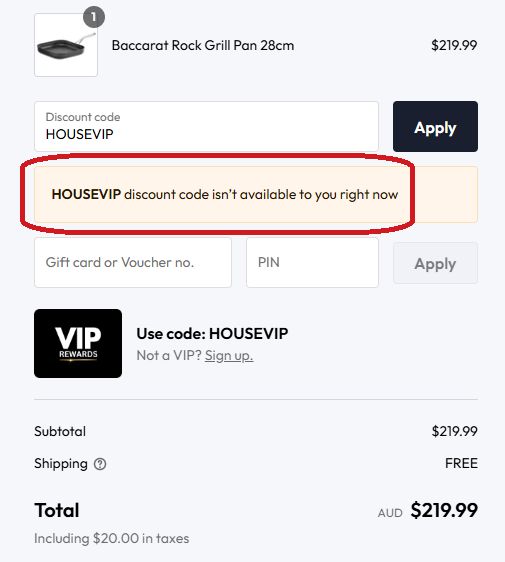Click the HOUSEVIP unavailable warning banner
This screenshot has height=562, width=505.
click(x=256, y=194)
